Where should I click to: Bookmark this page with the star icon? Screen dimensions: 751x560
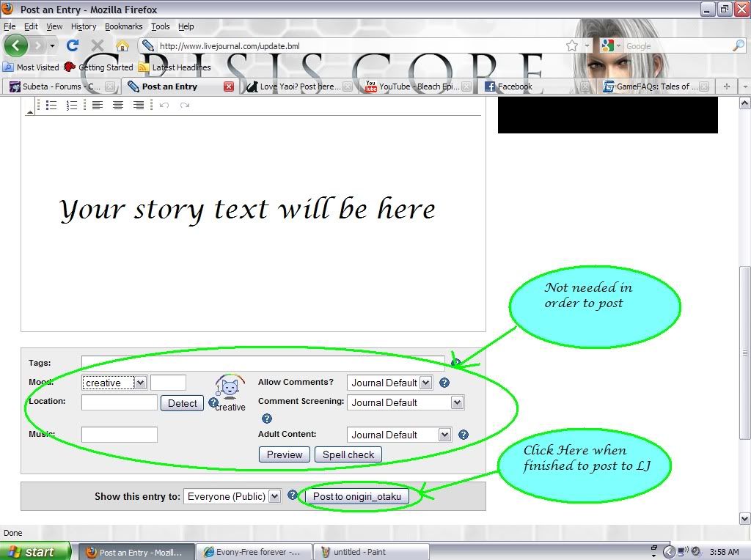571,46
